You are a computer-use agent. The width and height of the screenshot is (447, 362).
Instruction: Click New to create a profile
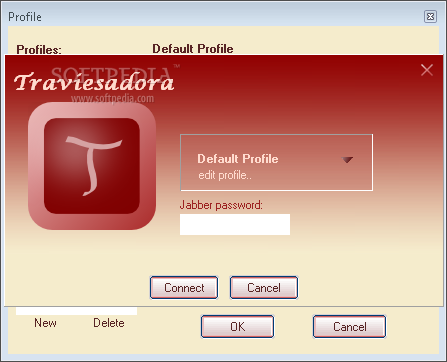45,323
